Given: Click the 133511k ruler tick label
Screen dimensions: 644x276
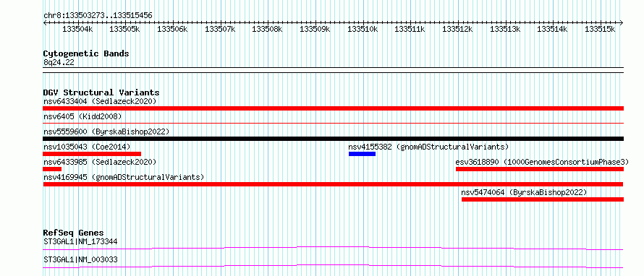Looking at the screenshot, I should (410, 29).
